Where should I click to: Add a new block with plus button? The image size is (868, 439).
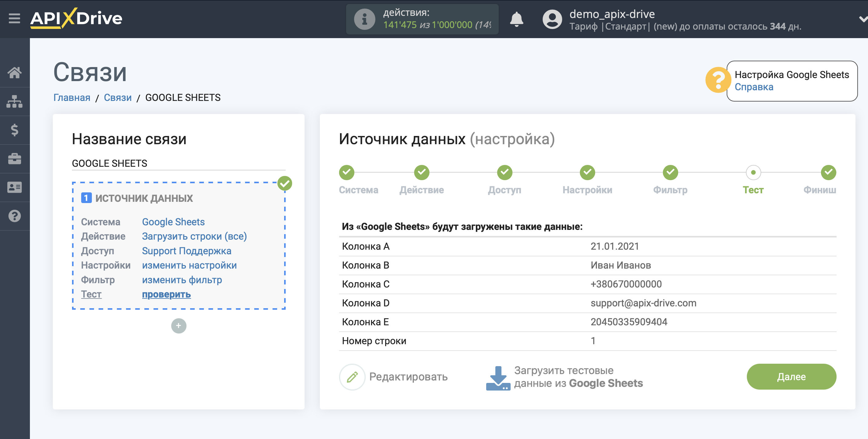(179, 326)
